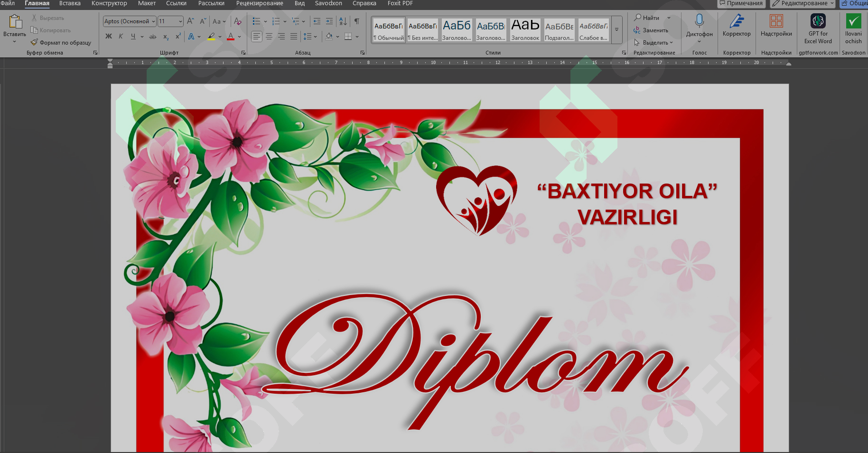Viewport: 868px width, 453px height.
Task: Open the text effects A icon
Action: 191,37
